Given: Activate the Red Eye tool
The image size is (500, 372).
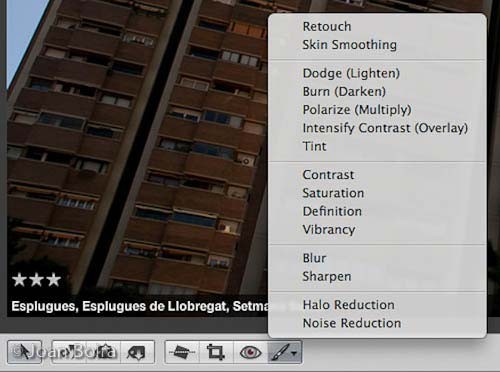Looking at the screenshot, I should click(x=250, y=352).
